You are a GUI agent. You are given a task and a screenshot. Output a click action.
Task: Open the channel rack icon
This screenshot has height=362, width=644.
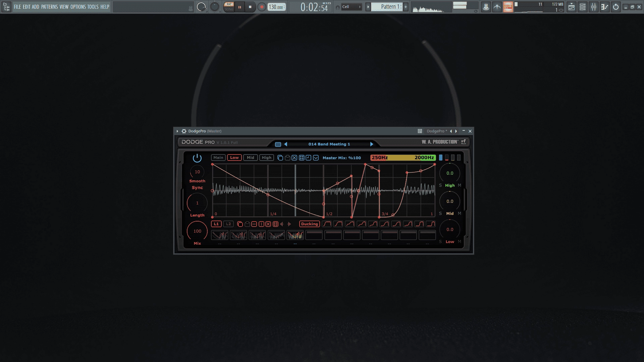(x=583, y=7)
